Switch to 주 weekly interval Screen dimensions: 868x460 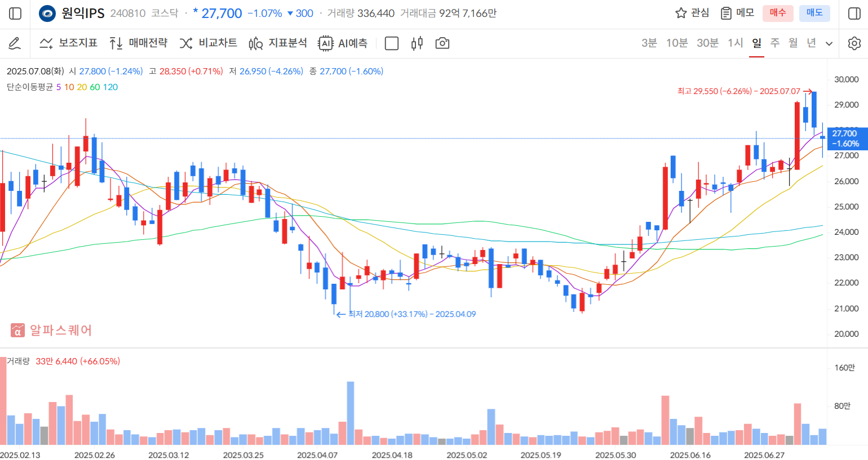[775, 43]
